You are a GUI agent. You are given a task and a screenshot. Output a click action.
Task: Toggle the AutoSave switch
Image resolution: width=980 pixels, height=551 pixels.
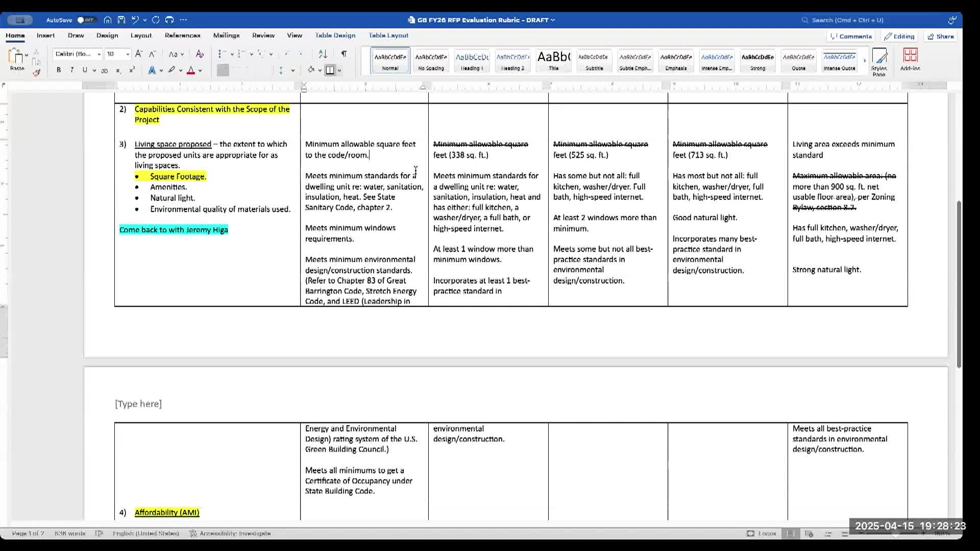pyautogui.click(x=86, y=20)
